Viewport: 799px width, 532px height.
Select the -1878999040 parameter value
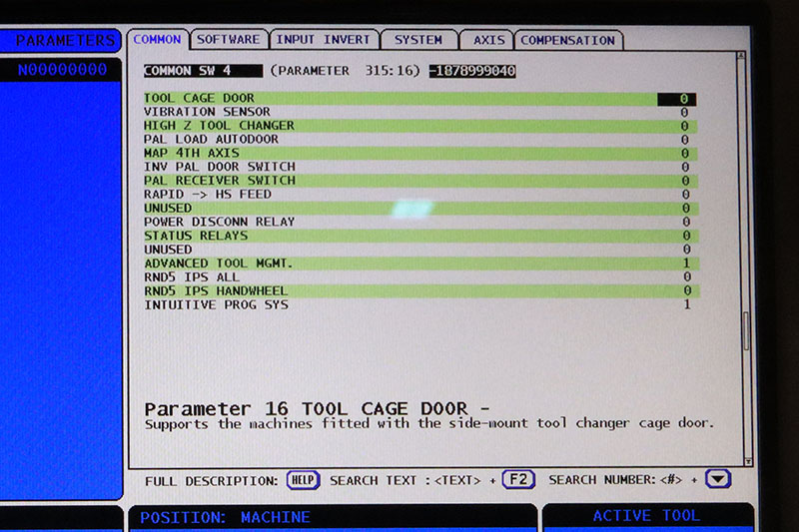[472, 71]
